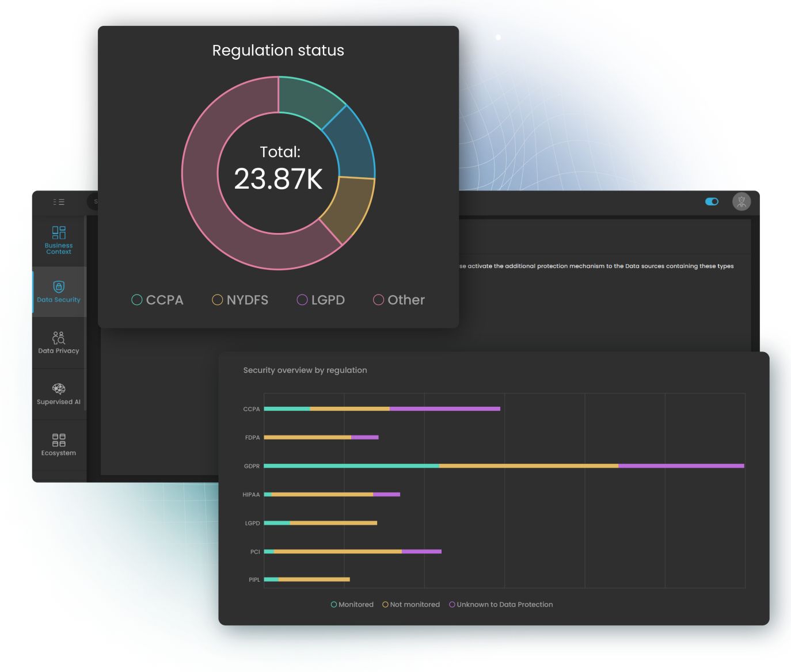Click the CCPA bar in overview chart
The height and width of the screenshot is (672, 791).
(x=382, y=409)
